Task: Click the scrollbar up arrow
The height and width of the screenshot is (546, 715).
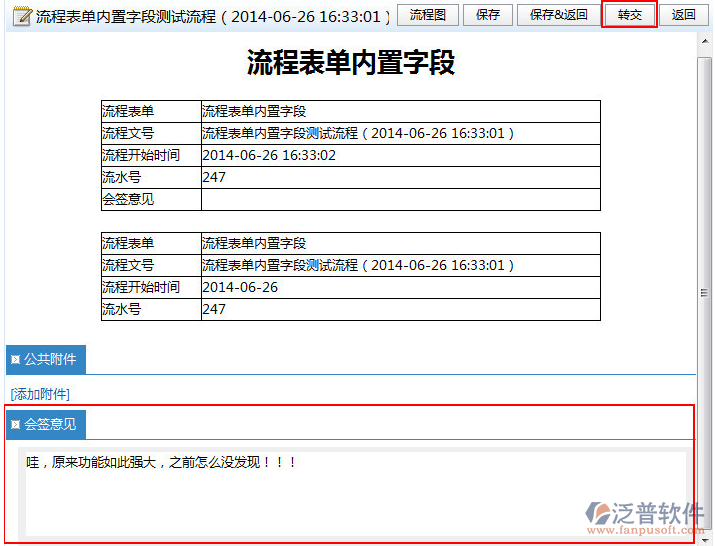Action: coord(705,38)
